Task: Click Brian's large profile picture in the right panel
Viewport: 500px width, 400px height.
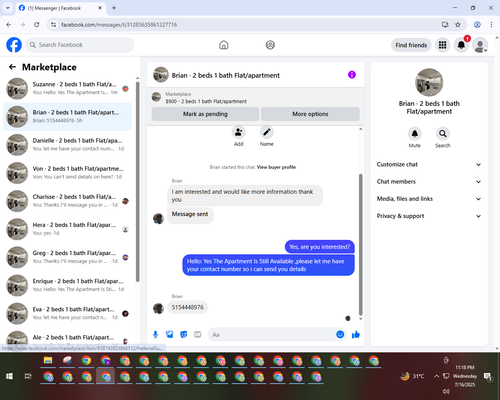Action: click(429, 82)
